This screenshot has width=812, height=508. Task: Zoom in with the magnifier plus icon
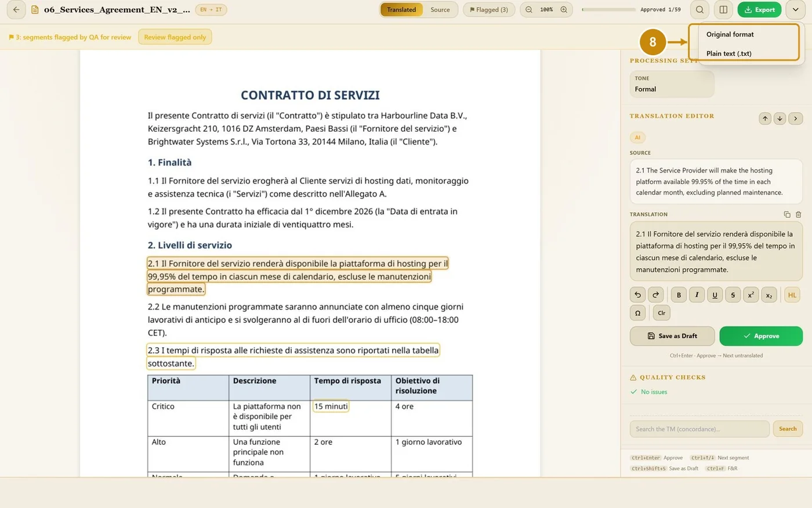pos(564,10)
